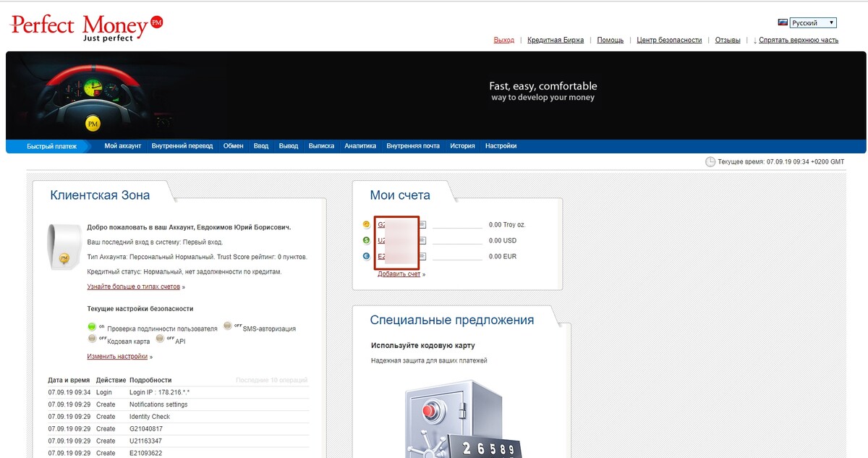Open statement icon in the Troy oz. row
Viewport: 868px width, 458px height.
click(422, 225)
